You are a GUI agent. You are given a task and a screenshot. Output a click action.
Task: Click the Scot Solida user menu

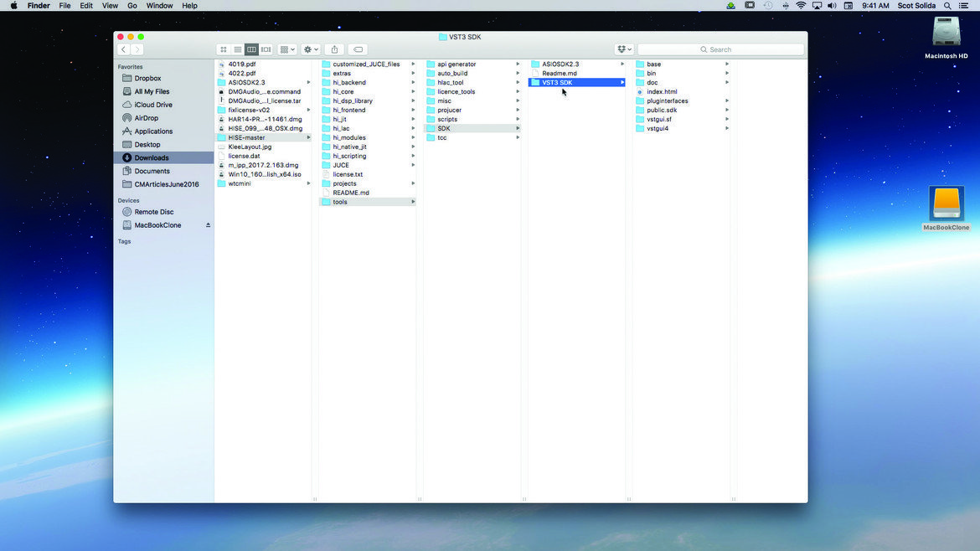point(916,6)
